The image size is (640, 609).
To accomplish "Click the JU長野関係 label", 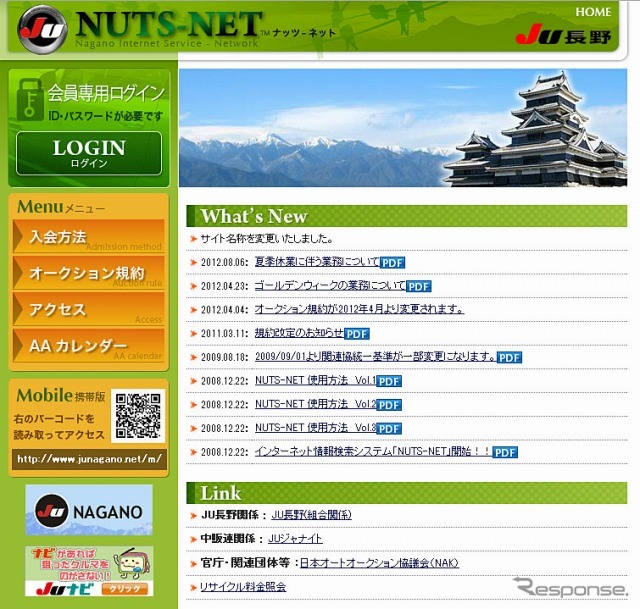I will [x=234, y=515].
